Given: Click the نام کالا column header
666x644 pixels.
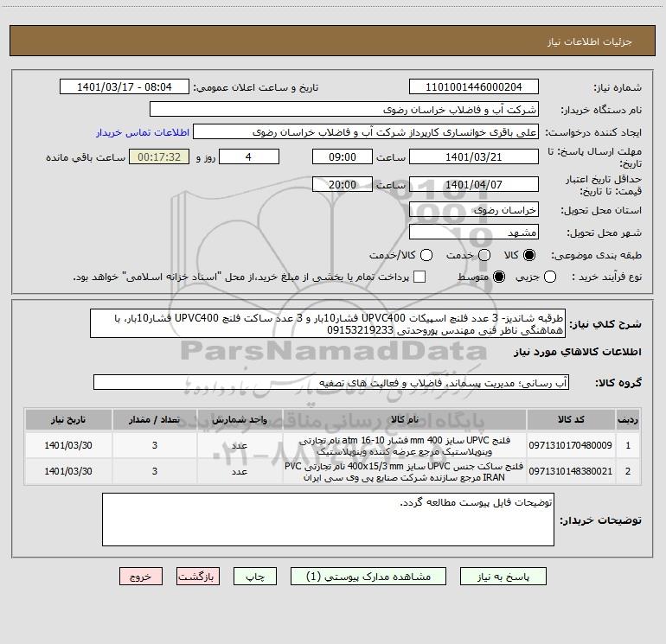Looking at the screenshot, I should (x=405, y=419).
